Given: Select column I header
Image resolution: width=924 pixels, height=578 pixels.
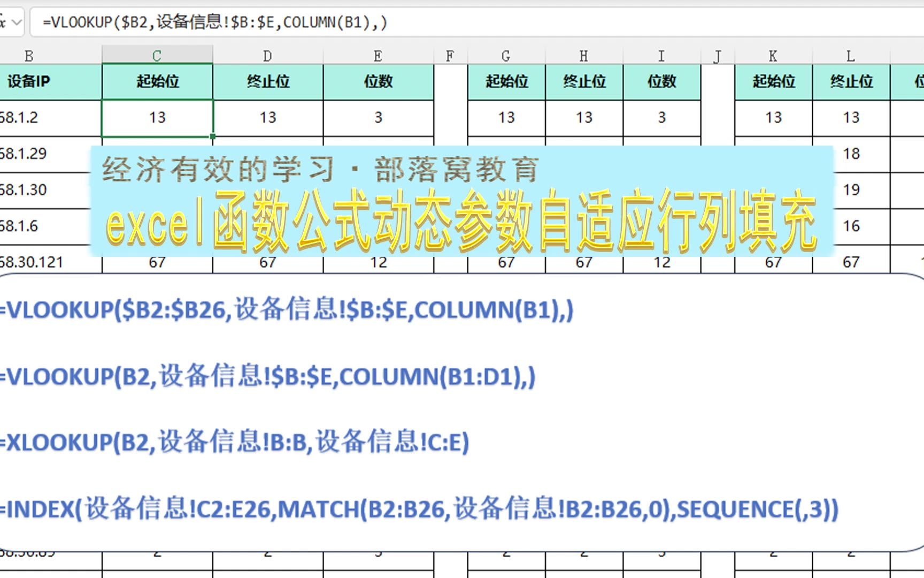Looking at the screenshot, I should (662, 56).
